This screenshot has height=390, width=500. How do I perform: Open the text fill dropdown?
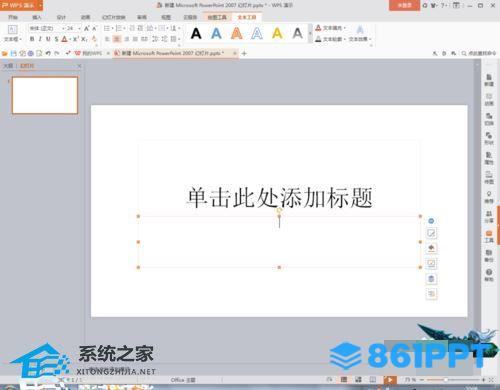[331, 28]
